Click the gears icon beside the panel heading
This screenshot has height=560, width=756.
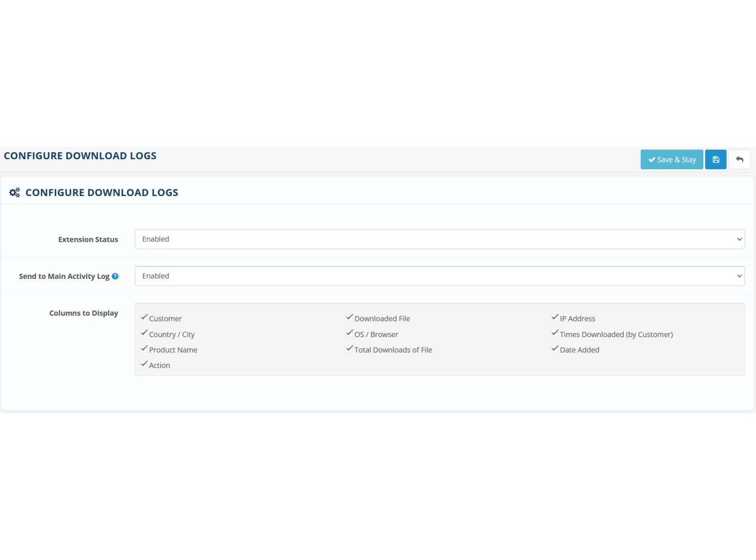coord(15,193)
